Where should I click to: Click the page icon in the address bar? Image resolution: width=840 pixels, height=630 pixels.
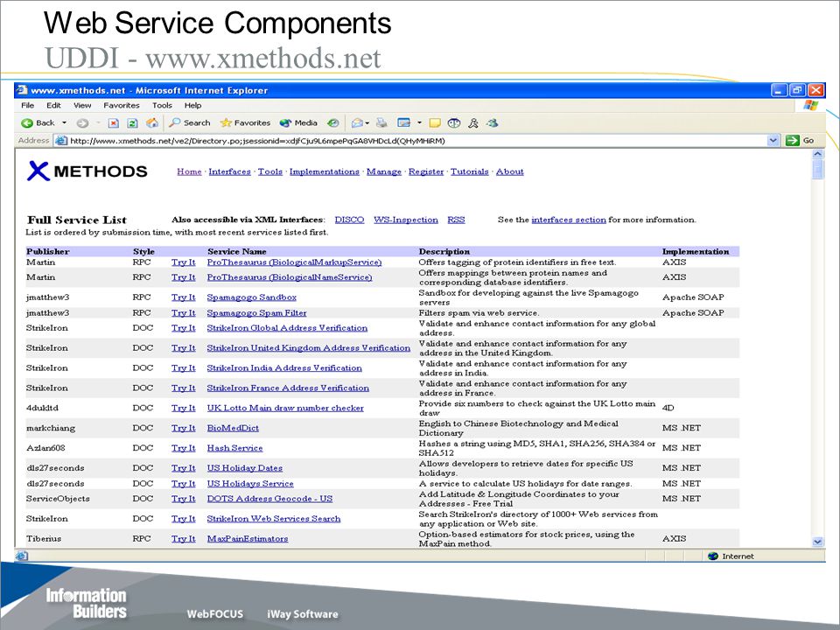tap(61, 141)
